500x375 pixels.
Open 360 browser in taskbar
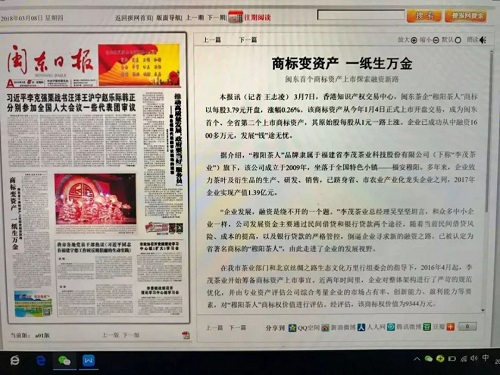click(14, 361)
